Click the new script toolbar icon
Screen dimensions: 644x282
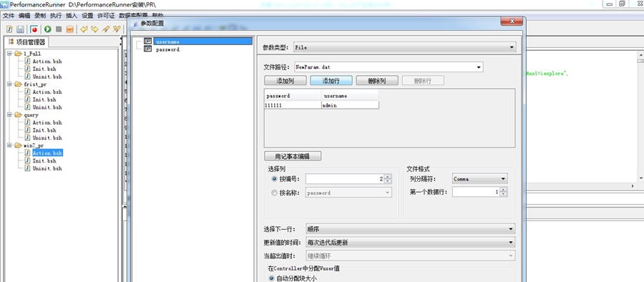9,29
